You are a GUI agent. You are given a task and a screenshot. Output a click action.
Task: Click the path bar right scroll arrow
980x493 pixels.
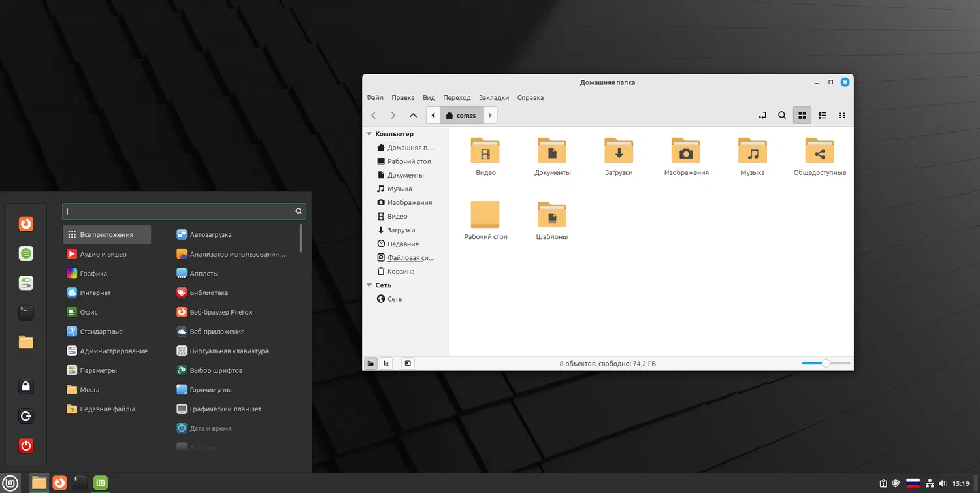click(491, 116)
